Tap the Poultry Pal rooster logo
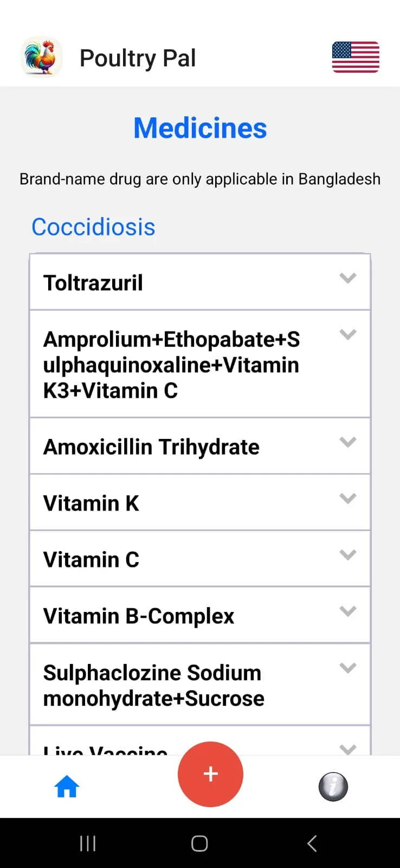This screenshot has width=400, height=868. pos(42,57)
